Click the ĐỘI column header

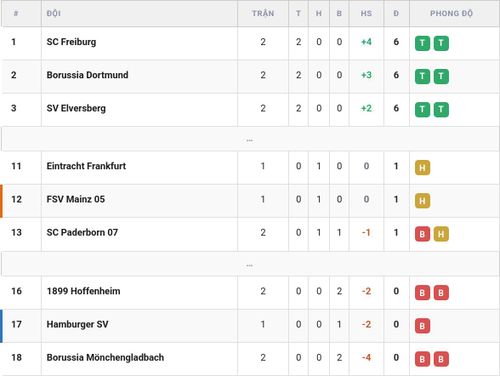(x=54, y=13)
